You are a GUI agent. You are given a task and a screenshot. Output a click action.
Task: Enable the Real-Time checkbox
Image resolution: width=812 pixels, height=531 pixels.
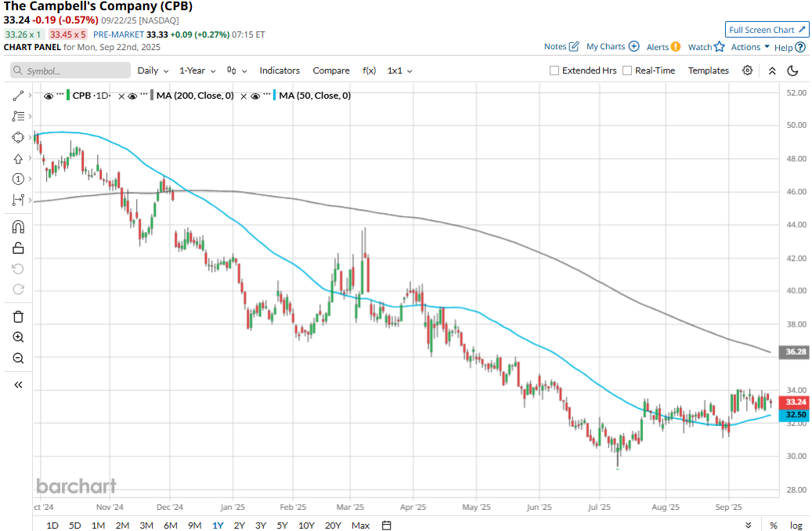point(627,70)
